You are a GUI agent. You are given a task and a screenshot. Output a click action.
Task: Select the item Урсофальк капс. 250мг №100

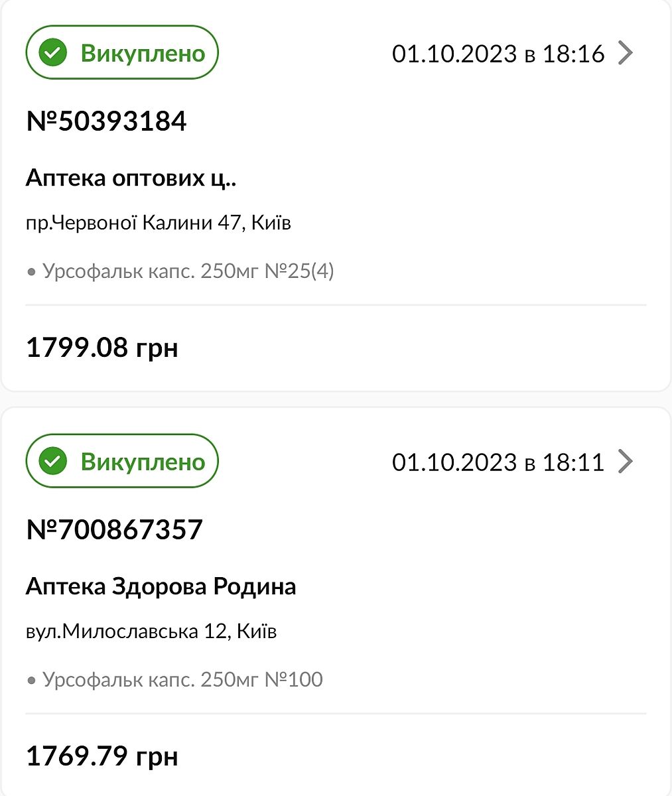[182, 680]
